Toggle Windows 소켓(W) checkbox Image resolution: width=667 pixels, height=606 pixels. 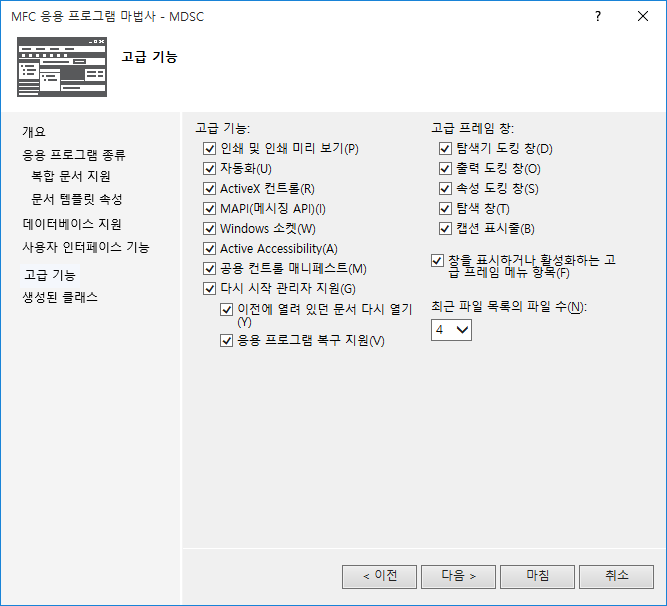(209, 228)
